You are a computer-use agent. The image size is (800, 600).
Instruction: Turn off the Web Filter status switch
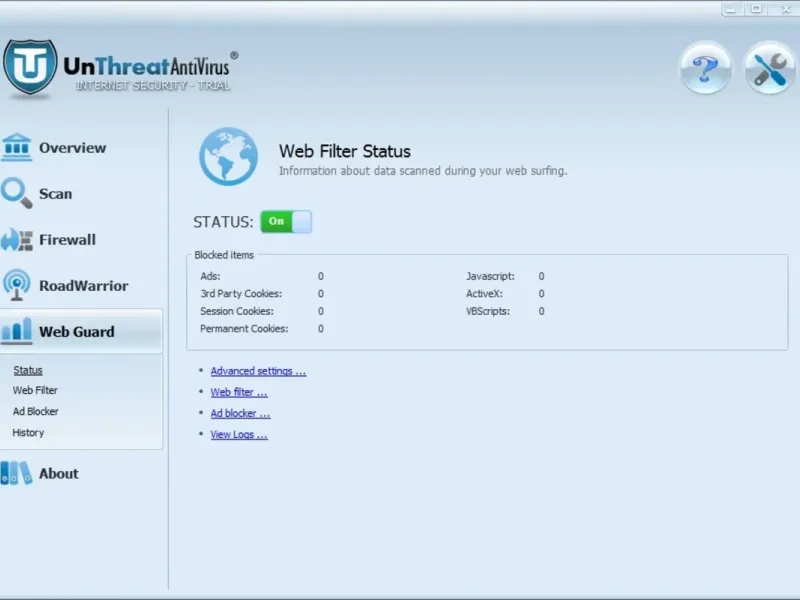pyautogui.click(x=286, y=221)
